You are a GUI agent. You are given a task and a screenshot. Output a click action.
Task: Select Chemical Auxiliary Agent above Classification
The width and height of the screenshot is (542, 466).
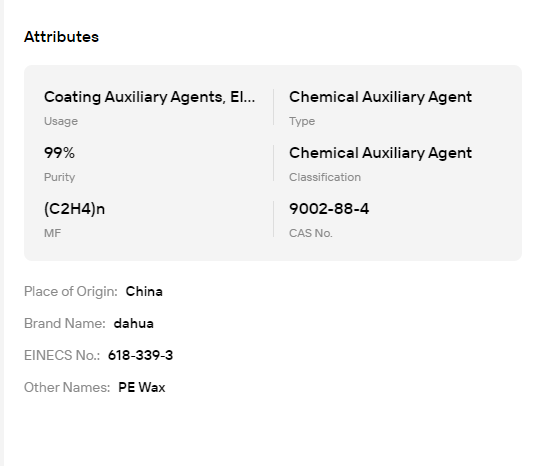(380, 153)
